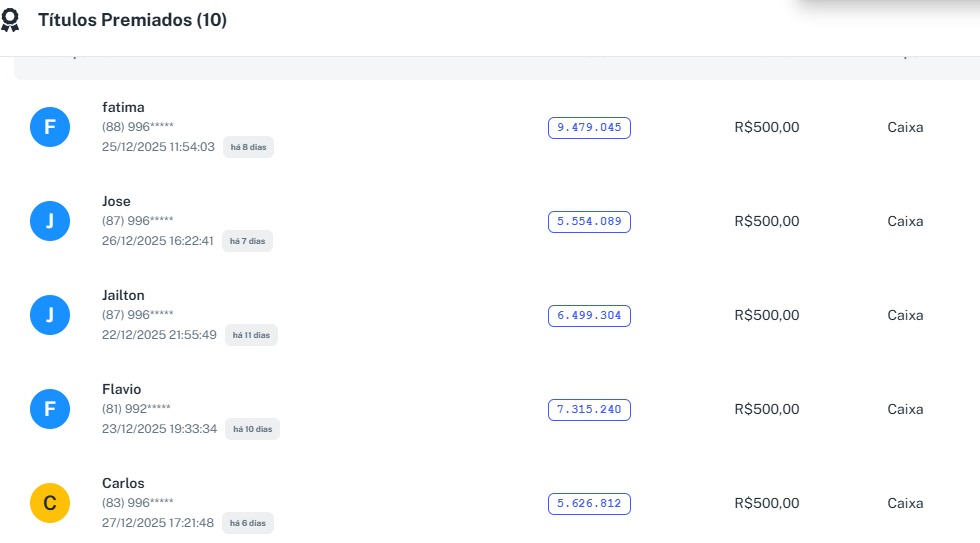
Task: Click the award ribbon icon beside Títulos Premiados
Action: pos(11,20)
